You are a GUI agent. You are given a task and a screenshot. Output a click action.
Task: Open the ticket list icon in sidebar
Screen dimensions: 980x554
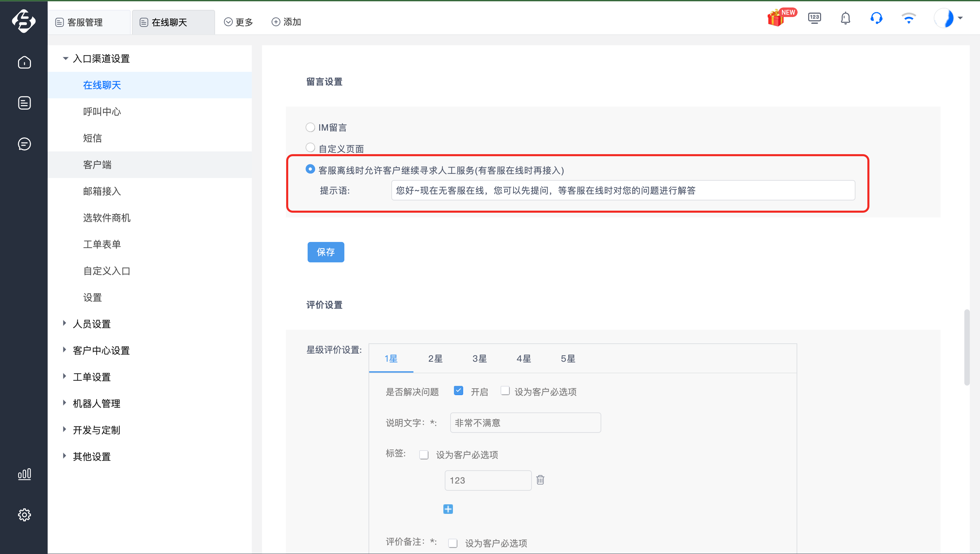[x=24, y=103]
